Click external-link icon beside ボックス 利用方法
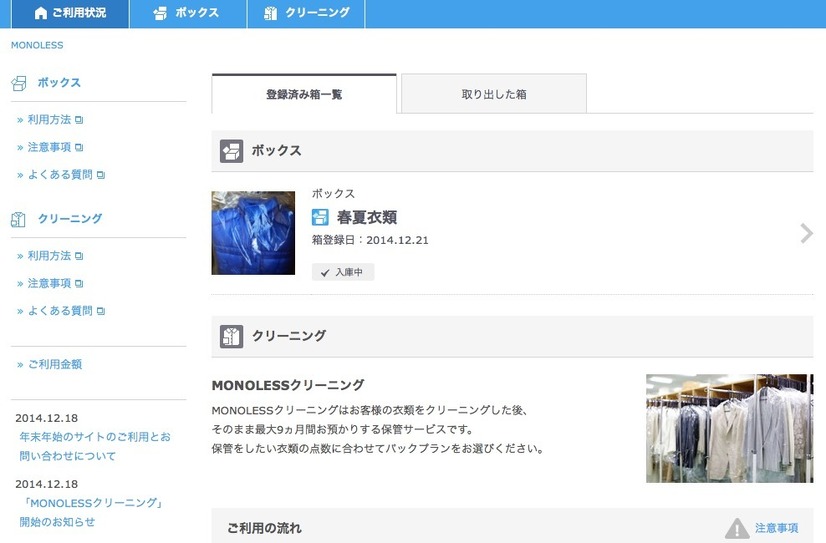Screen dimensions: 826x543 coord(79,120)
